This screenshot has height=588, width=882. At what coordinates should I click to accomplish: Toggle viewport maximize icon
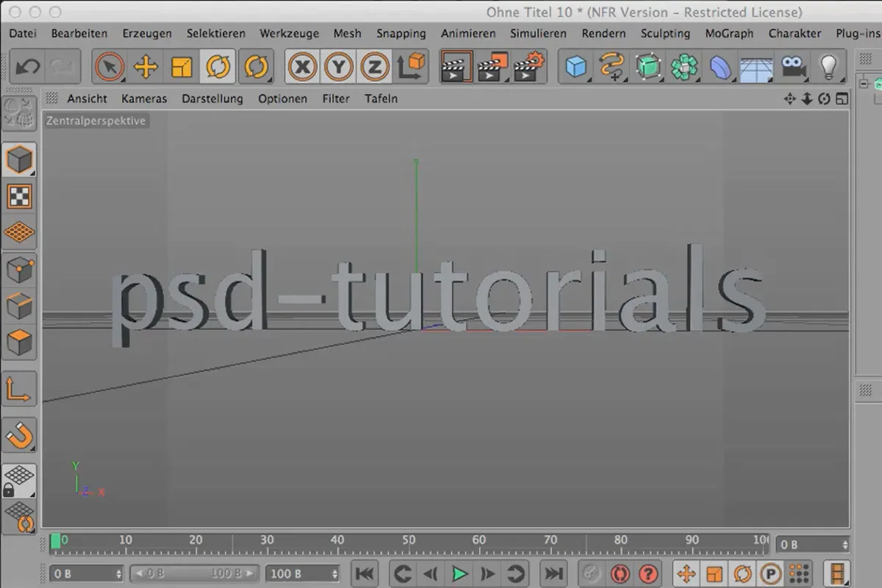coord(842,98)
